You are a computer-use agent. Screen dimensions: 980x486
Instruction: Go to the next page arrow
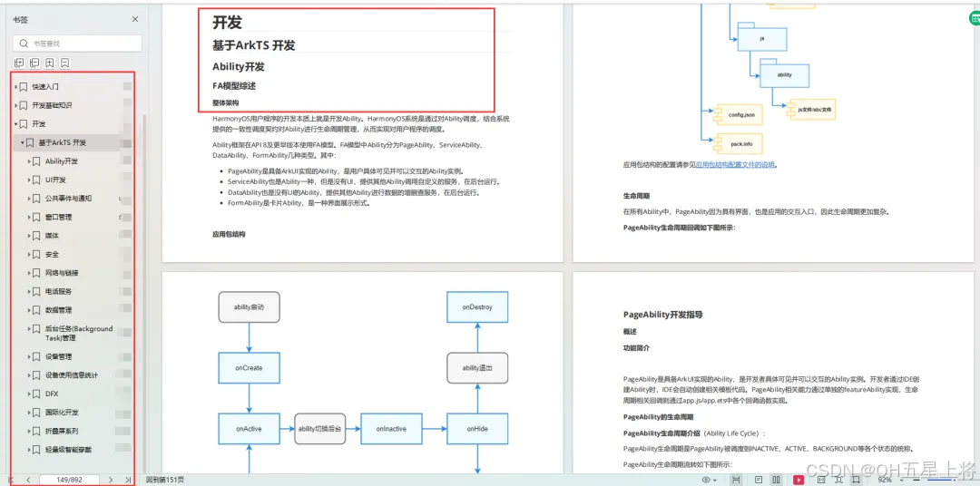111,480
